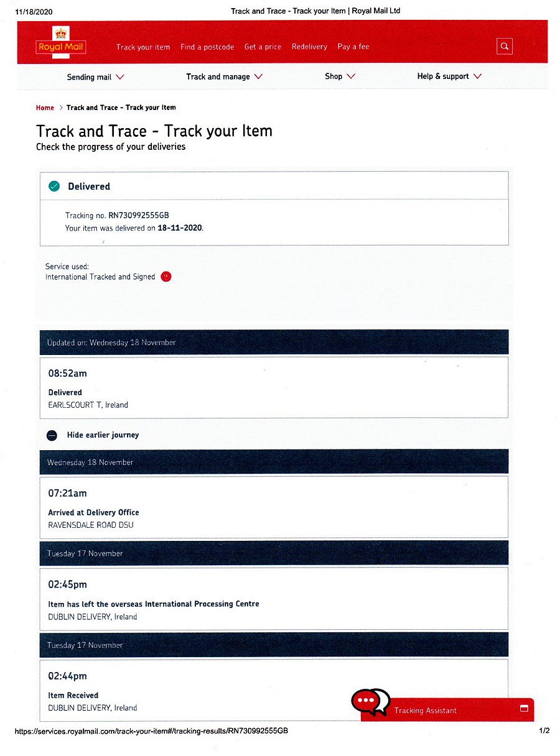
Task: Go to Get a price
Action: click(263, 47)
